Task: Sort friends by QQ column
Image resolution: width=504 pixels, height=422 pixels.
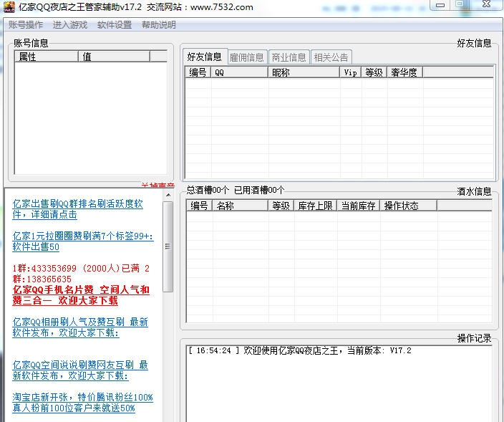Action: (239, 72)
